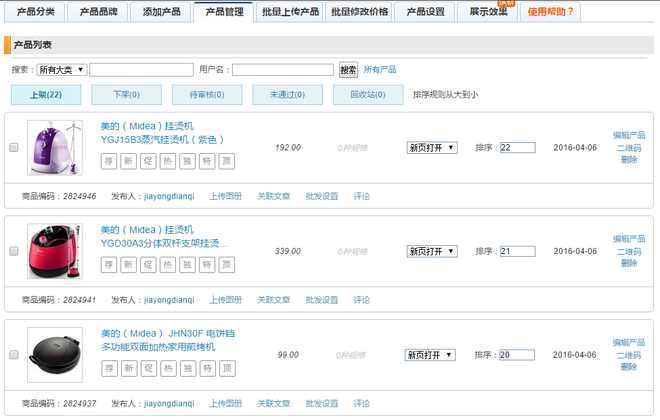Toggle 荐 tag for YGD30A3 red steamer
The width and height of the screenshot is (660, 420).
coord(109,265)
